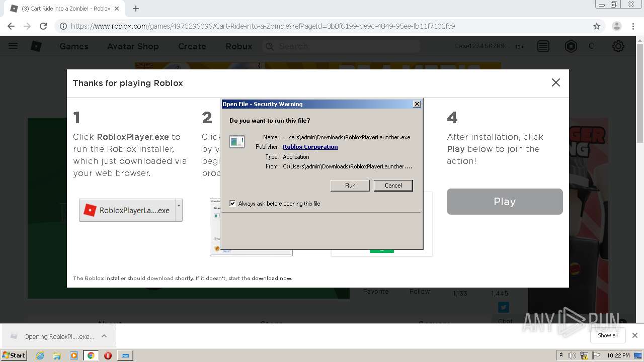Open Roblox settings gear icon

[618, 46]
